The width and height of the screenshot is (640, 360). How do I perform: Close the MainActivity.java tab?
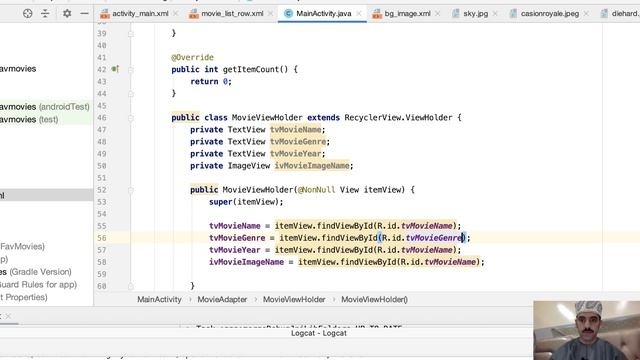tap(359, 13)
